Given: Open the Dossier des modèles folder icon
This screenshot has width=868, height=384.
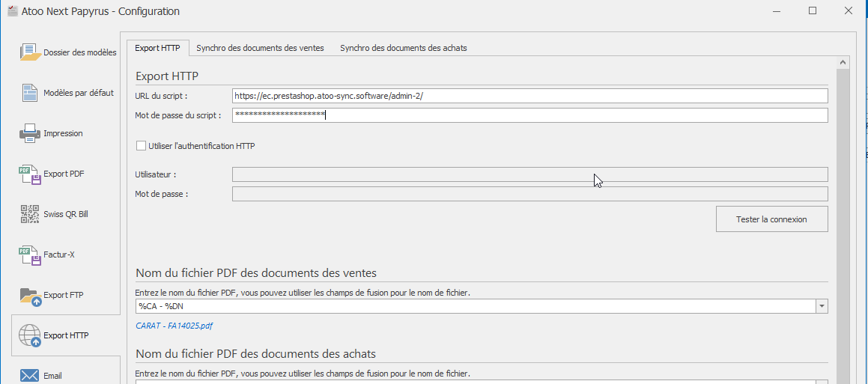Looking at the screenshot, I should 30,52.
